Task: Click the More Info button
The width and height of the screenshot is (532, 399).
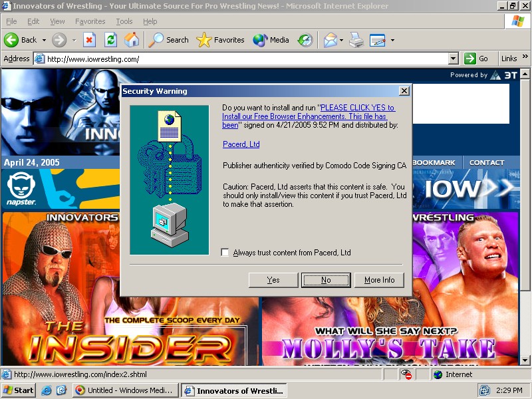Action: (379, 280)
